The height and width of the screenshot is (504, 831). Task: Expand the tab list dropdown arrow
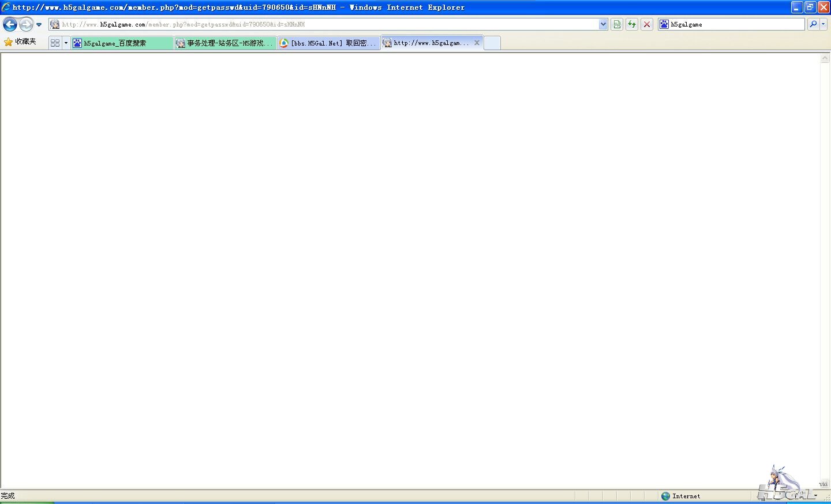66,43
